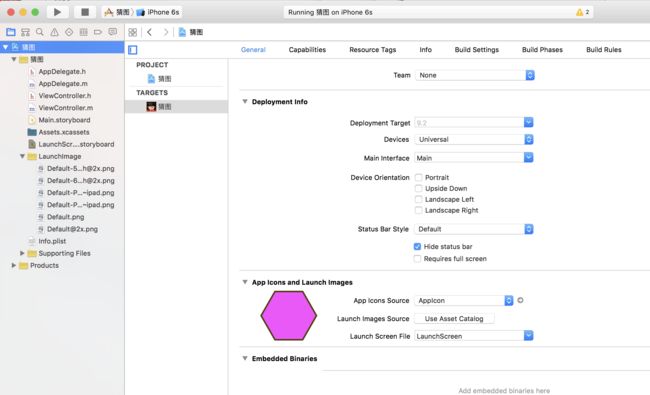Open the Issue navigator warning icon
Screen dimensions: 650x395
54,32
